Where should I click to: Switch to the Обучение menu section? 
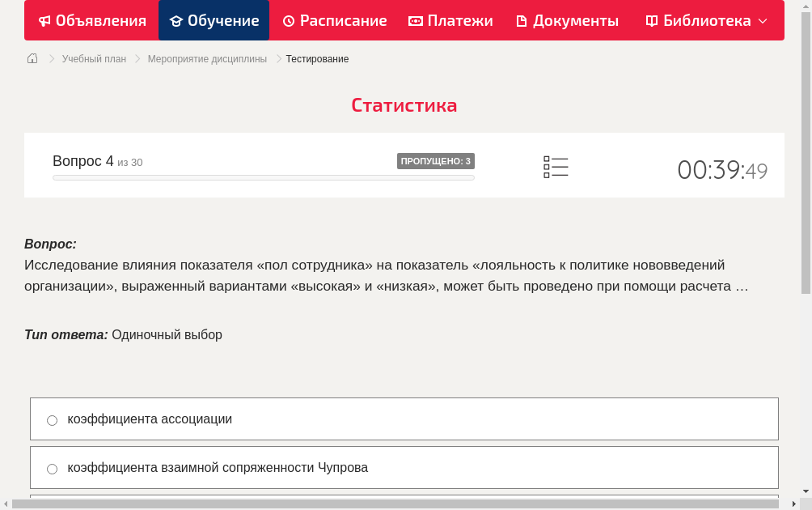214,20
